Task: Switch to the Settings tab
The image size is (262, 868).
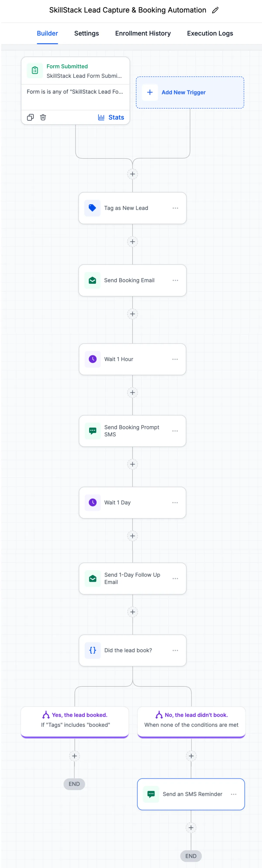Action: point(86,33)
